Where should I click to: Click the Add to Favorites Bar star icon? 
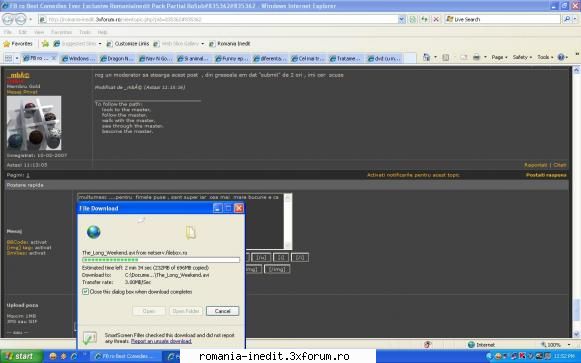tap(45, 44)
